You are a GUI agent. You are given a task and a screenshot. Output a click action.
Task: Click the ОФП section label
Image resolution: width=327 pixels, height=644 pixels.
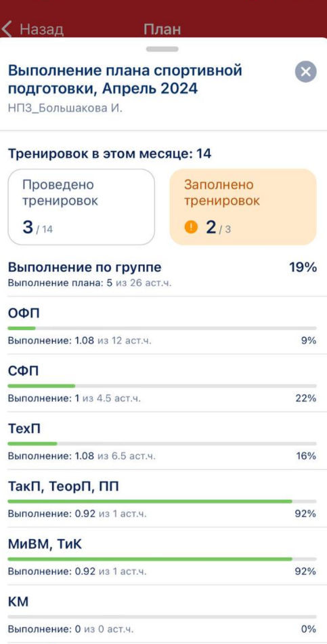(24, 313)
